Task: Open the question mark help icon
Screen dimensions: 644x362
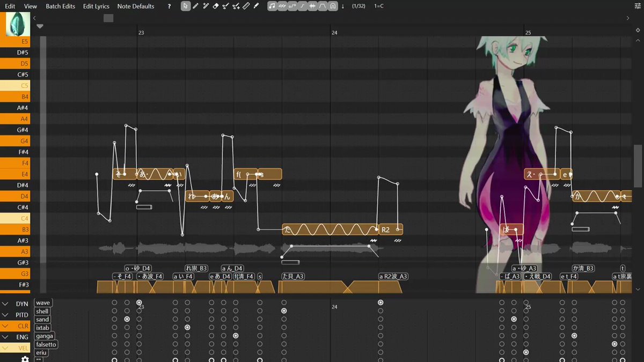Action: pos(170,6)
